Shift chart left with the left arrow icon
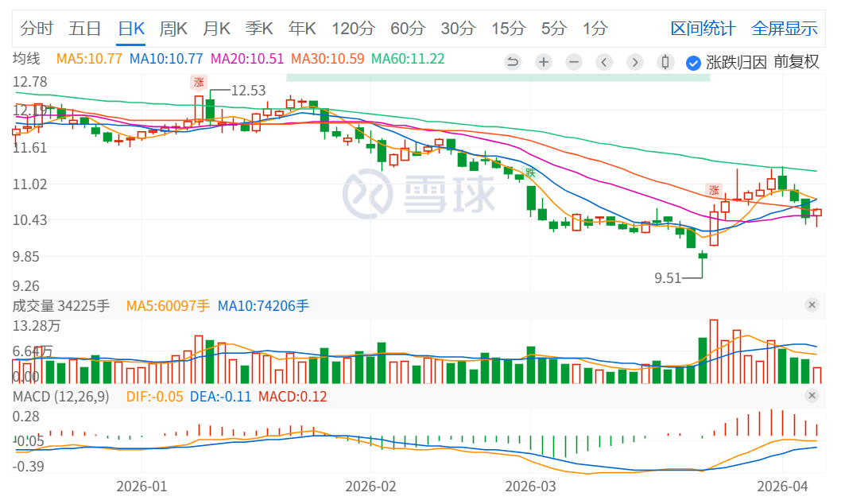This screenshot has width=841, height=504. tap(604, 62)
